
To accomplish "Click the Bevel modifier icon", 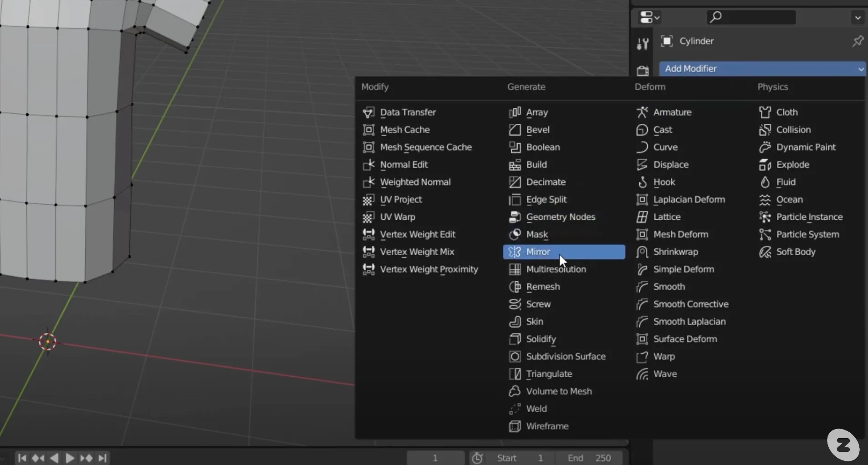I will [x=515, y=130].
